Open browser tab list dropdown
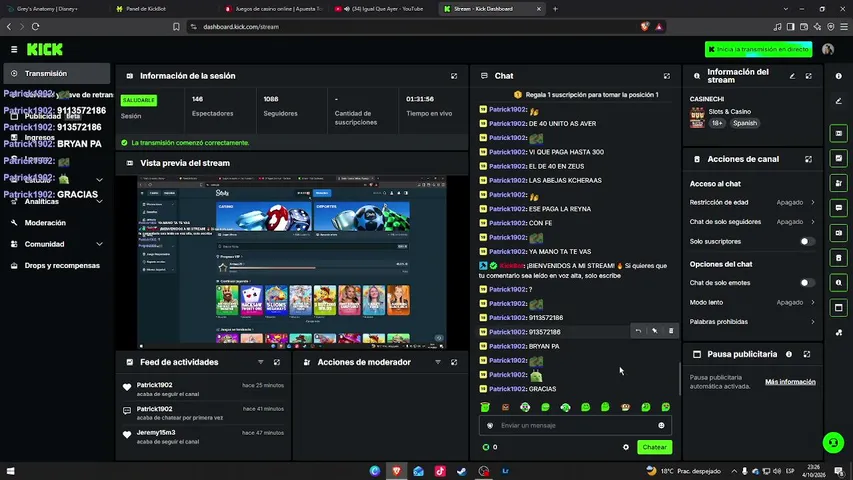The height and width of the screenshot is (480, 853). [x=786, y=9]
